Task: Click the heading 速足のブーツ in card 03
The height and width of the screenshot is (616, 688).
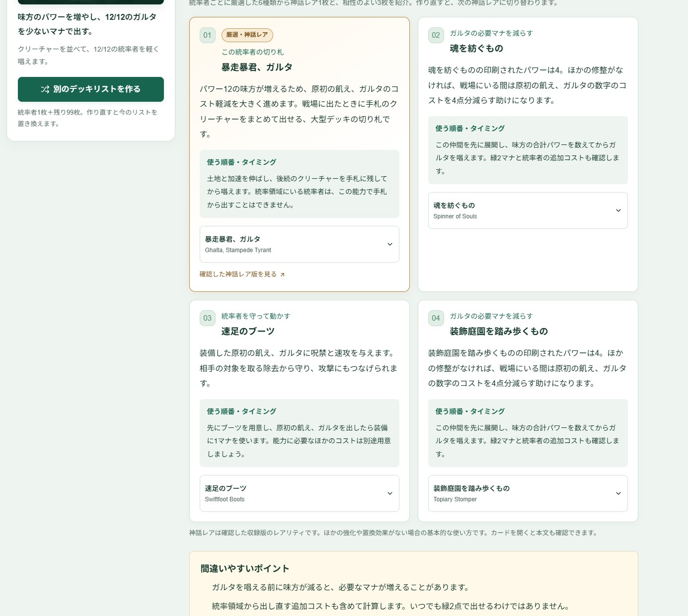Action: [x=248, y=331]
